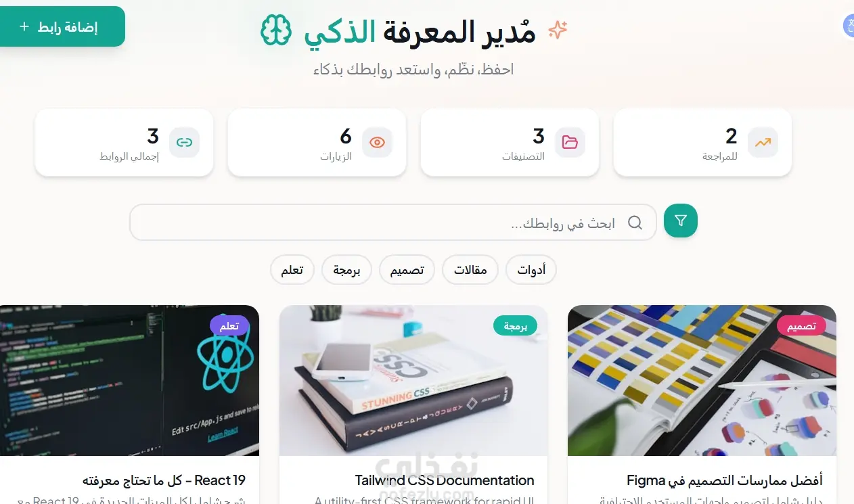This screenshot has height=504, width=854.
Task: Click the pink folder categories icon
Action: click(x=570, y=142)
